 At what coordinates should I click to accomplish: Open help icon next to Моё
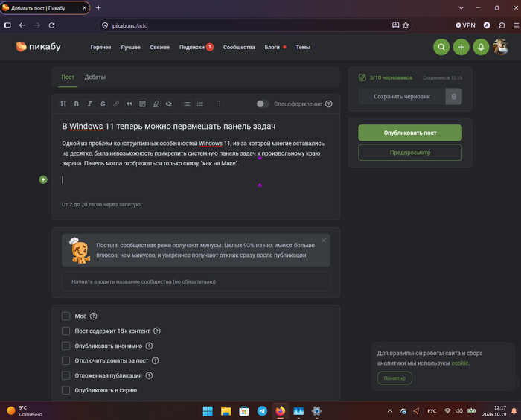pos(94,316)
